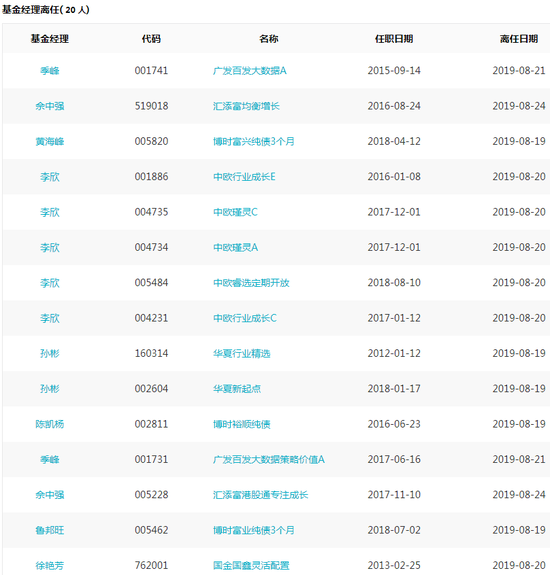Open manager 李欣 in the 001886 row

coord(50,177)
